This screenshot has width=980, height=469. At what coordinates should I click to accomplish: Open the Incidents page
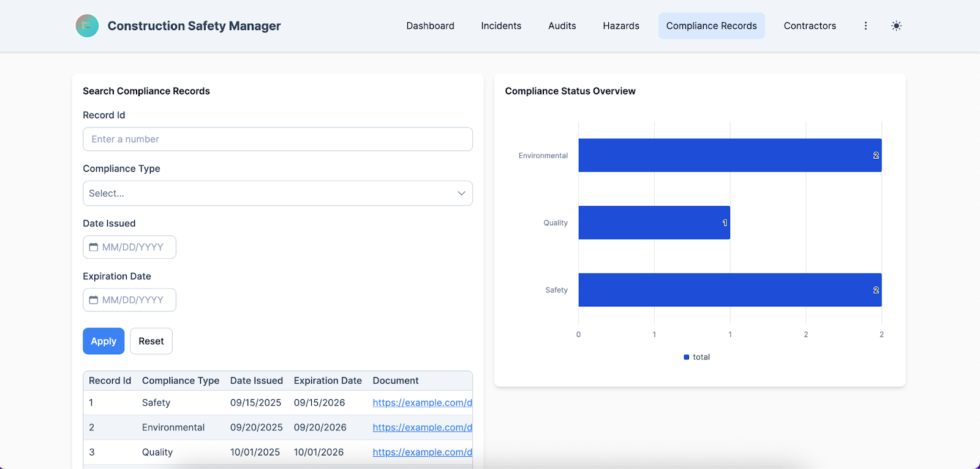(x=501, y=26)
